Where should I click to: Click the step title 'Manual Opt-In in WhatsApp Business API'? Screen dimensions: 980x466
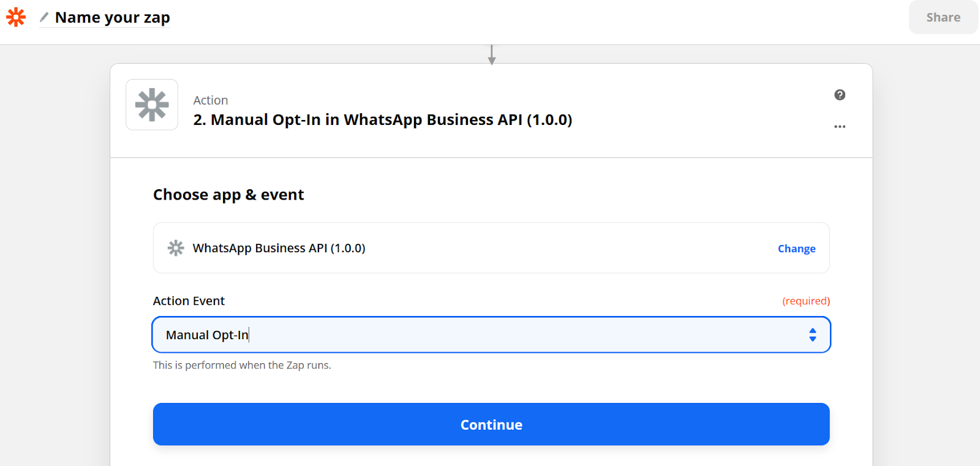(383, 119)
